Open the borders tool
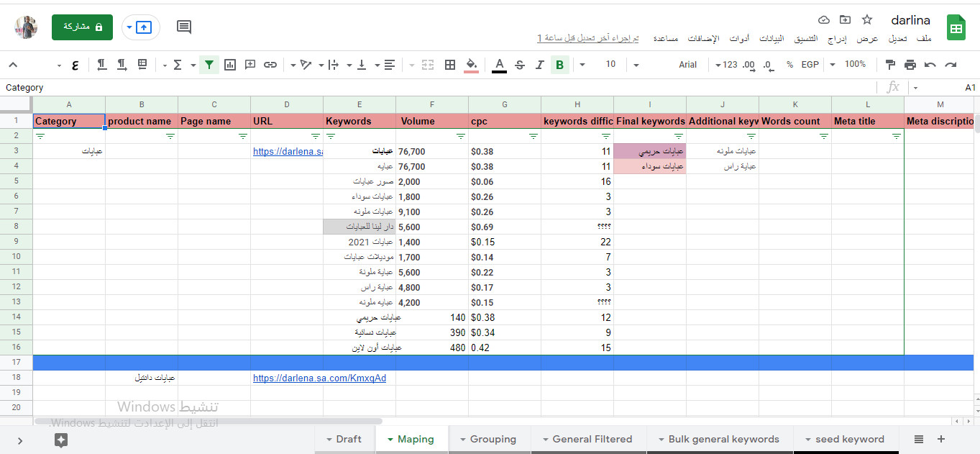Viewport: 980px width, 454px height. click(449, 64)
